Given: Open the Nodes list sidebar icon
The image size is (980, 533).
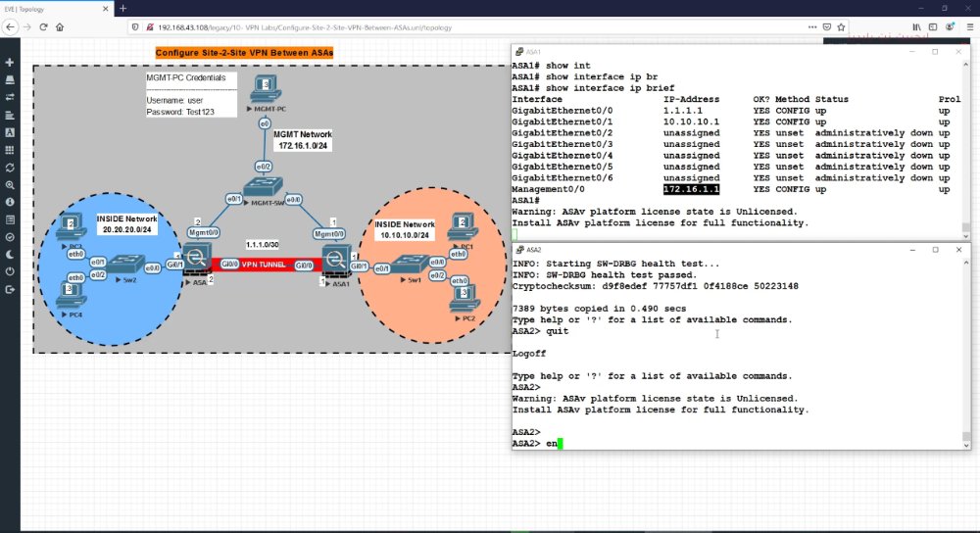Looking at the screenshot, I should pyautogui.click(x=10, y=80).
